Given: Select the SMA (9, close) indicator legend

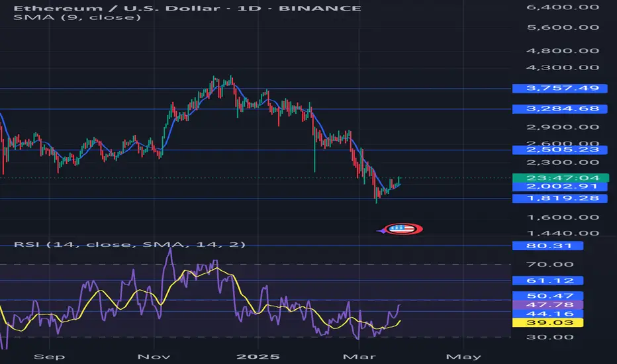Looking at the screenshot, I should coord(77,17).
